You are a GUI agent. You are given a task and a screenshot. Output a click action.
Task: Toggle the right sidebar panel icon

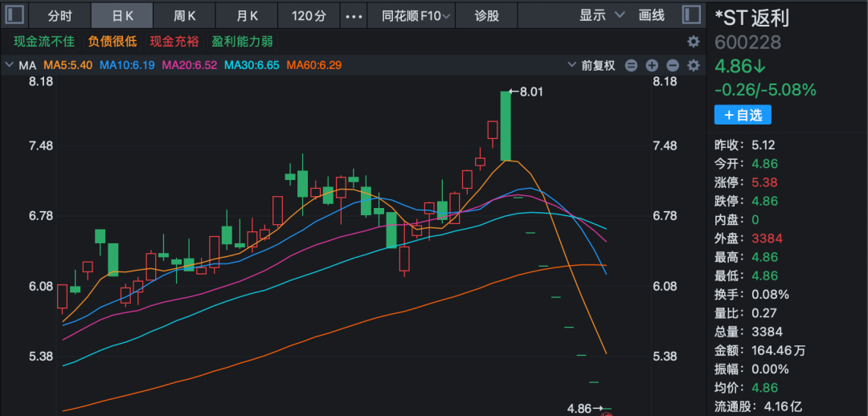click(691, 15)
